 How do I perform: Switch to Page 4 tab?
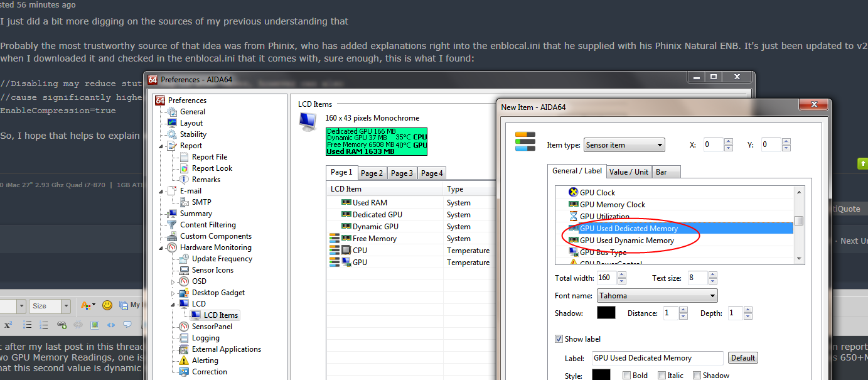tap(432, 173)
